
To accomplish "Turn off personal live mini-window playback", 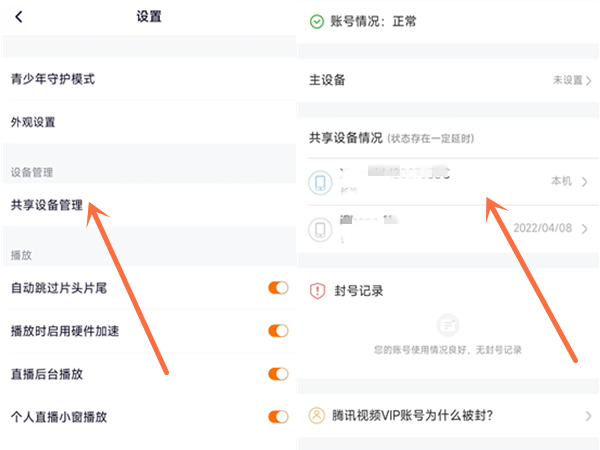I will tap(278, 417).
